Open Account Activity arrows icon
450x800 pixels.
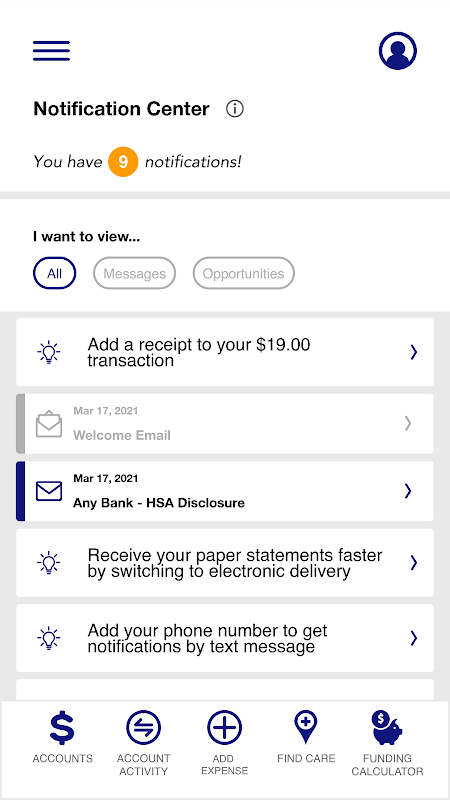(143, 728)
